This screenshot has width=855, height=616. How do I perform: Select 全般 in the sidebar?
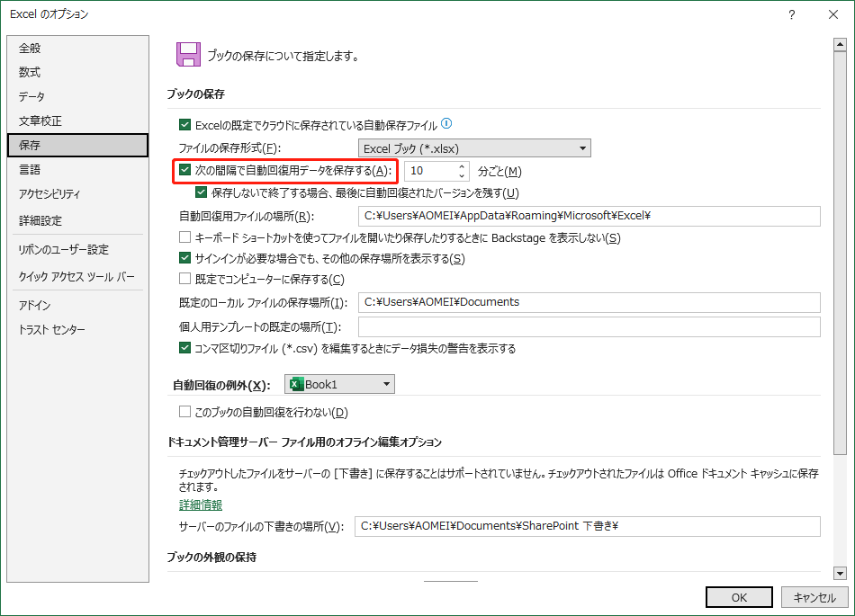click(77, 48)
